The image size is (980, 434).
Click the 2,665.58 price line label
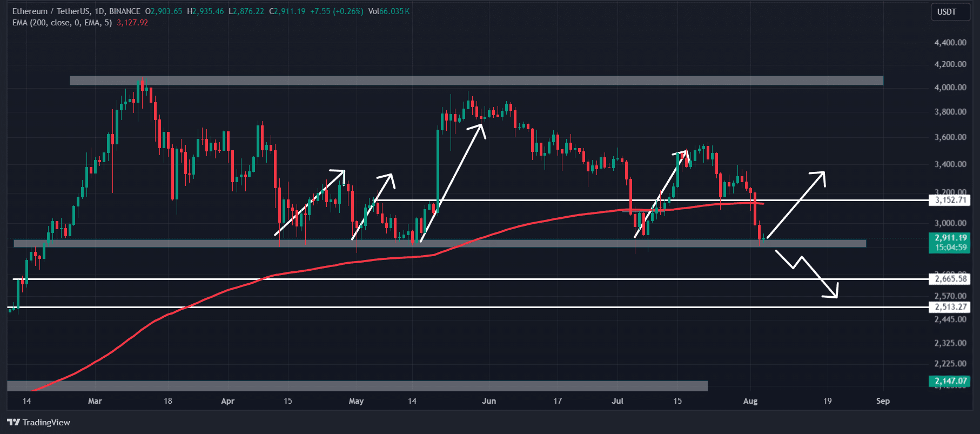pyautogui.click(x=949, y=279)
